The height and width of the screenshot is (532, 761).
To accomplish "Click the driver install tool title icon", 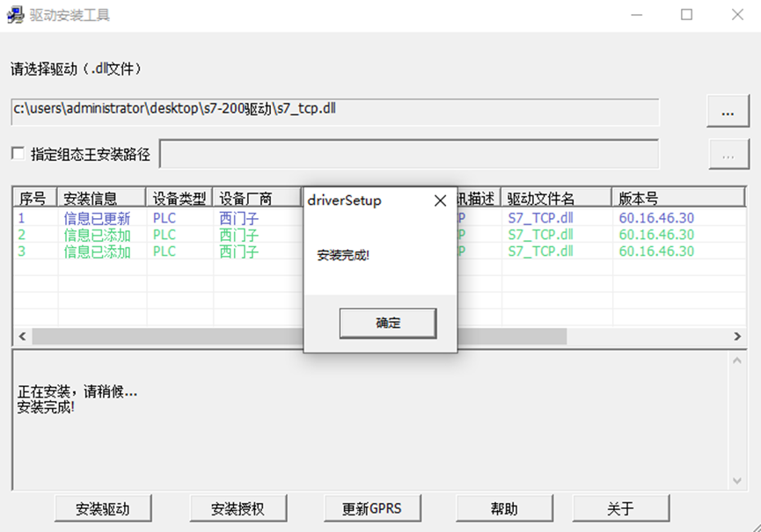I will tap(15, 15).
